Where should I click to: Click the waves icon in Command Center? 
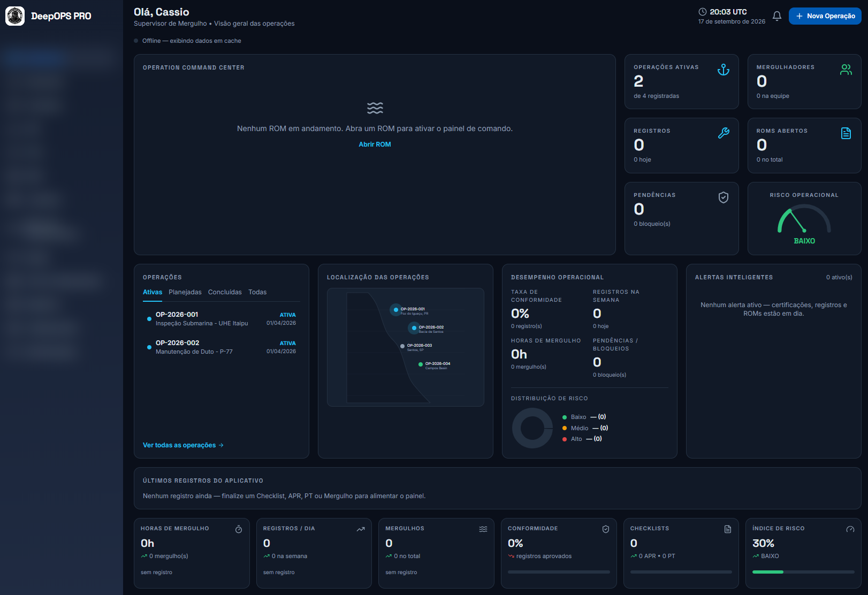375,108
